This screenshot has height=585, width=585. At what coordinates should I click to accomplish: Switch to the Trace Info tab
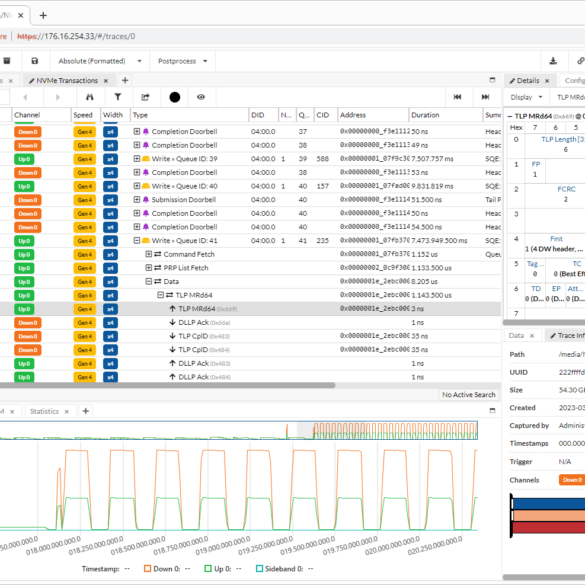pyautogui.click(x=567, y=335)
